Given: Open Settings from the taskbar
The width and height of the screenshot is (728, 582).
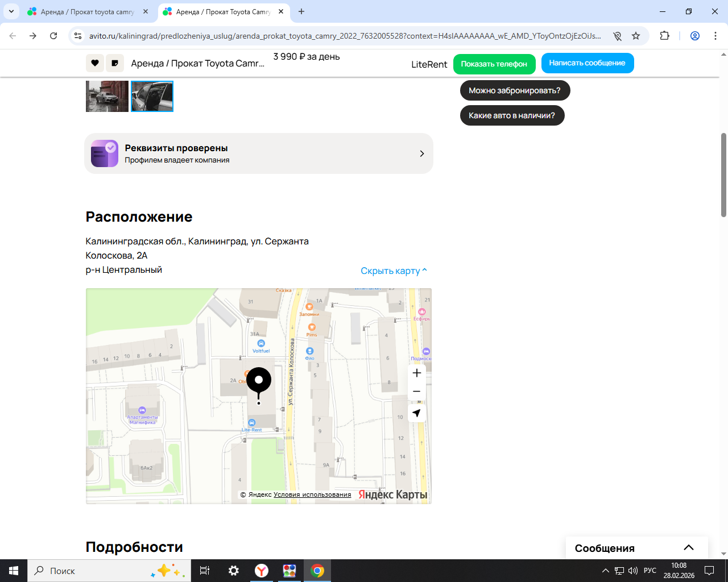Looking at the screenshot, I should point(234,571).
